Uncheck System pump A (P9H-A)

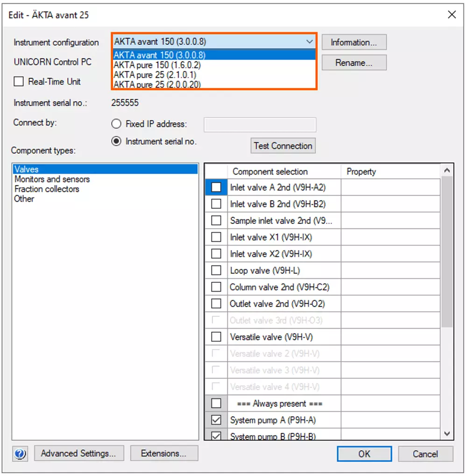tap(216, 420)
